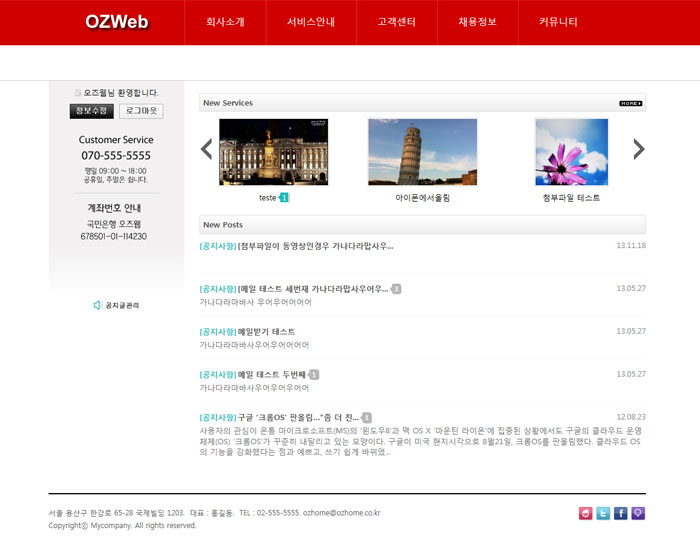Open 첨부파일 테스트 service title
This screenshot has width=700, height=545.
click(571, 198)
